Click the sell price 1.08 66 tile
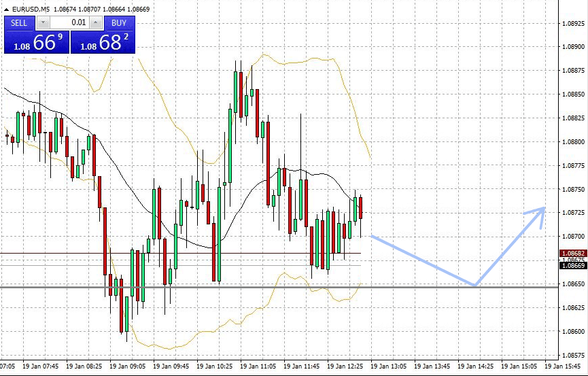The height and width of the screenshot is (376, 588). pos(37,42)
